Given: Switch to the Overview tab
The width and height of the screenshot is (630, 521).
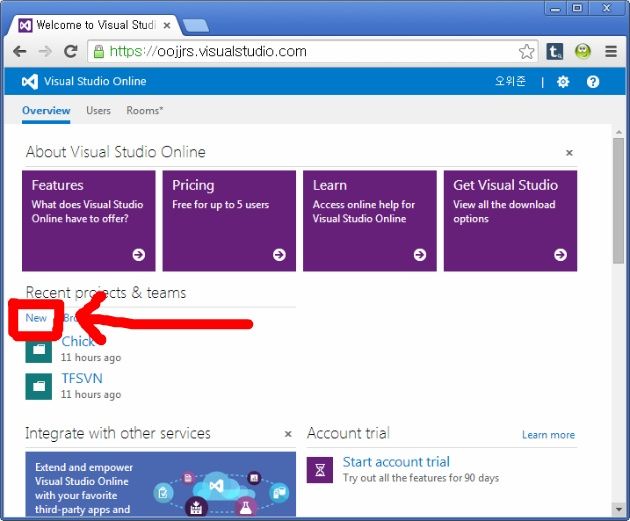Looking at the screenshot, I should [x=46, y=110].
